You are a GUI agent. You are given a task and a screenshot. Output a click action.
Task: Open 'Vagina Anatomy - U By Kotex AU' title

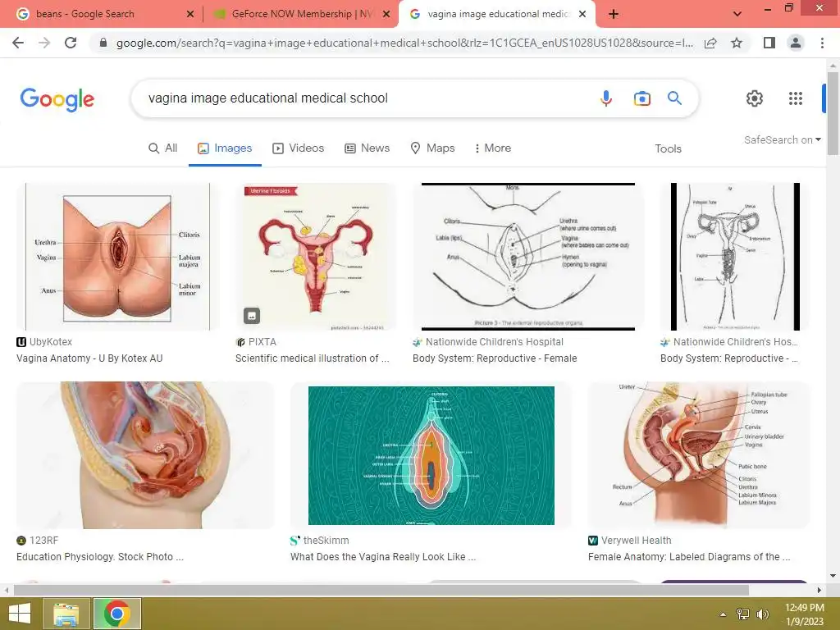pos(89,358)
